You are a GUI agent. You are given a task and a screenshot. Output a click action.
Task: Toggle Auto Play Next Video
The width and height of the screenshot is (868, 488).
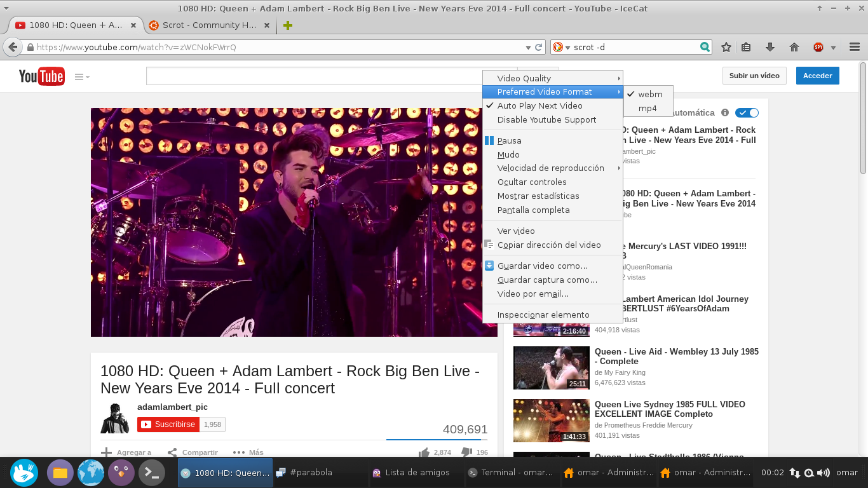pos(552,106)
